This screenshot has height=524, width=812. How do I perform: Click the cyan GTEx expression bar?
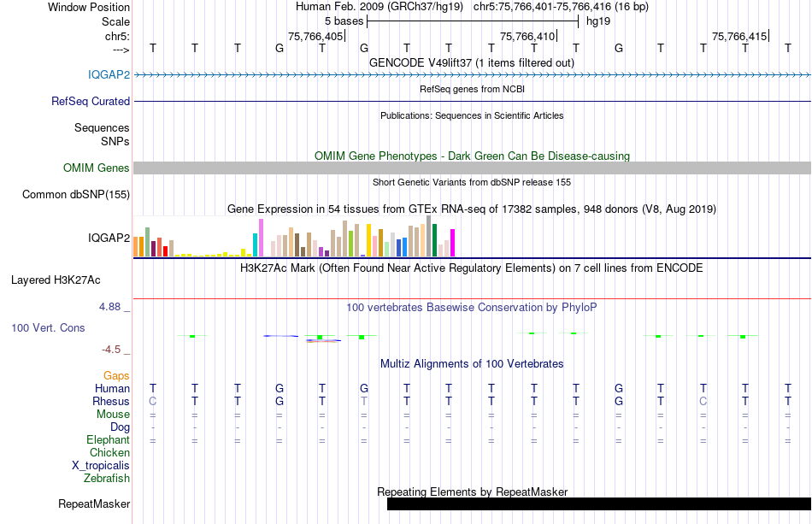coord(255,245)
